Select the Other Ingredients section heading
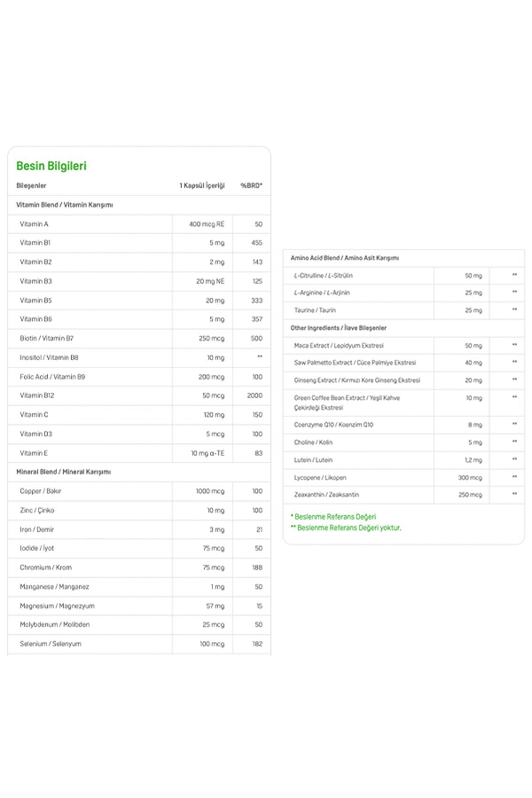Screen dimensions: 532x798 click(x=338, y=328)
